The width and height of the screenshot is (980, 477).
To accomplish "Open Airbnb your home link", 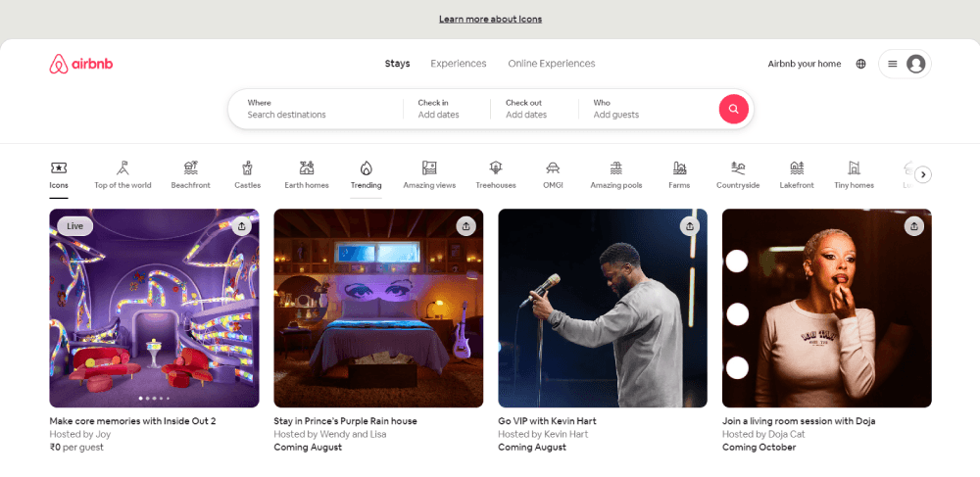I will pyautogui.click(x=805, y=64).
